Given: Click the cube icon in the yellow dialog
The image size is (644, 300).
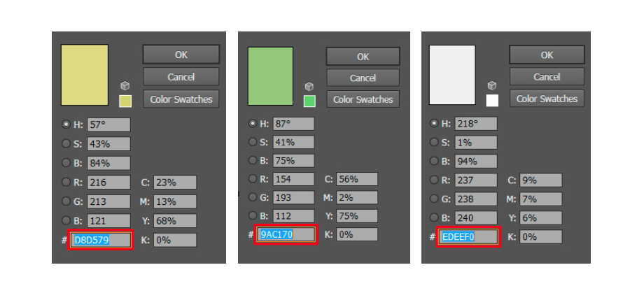Looking at the screenshot, I should tap(125, 85).
